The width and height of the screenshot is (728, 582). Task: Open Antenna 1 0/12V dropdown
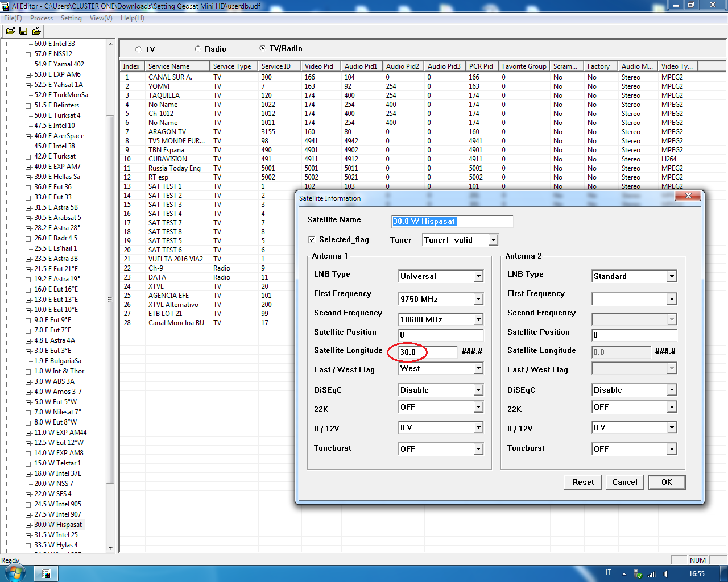pos(478,427)
